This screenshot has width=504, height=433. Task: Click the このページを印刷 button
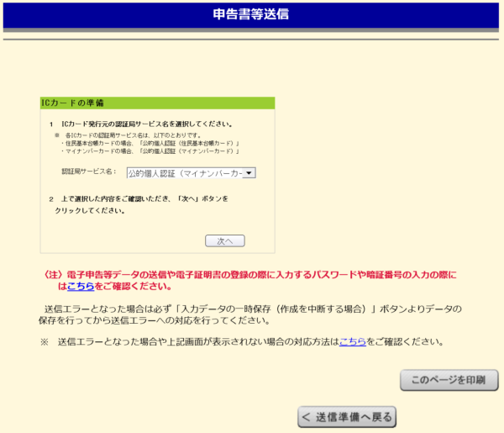point(449,380)
